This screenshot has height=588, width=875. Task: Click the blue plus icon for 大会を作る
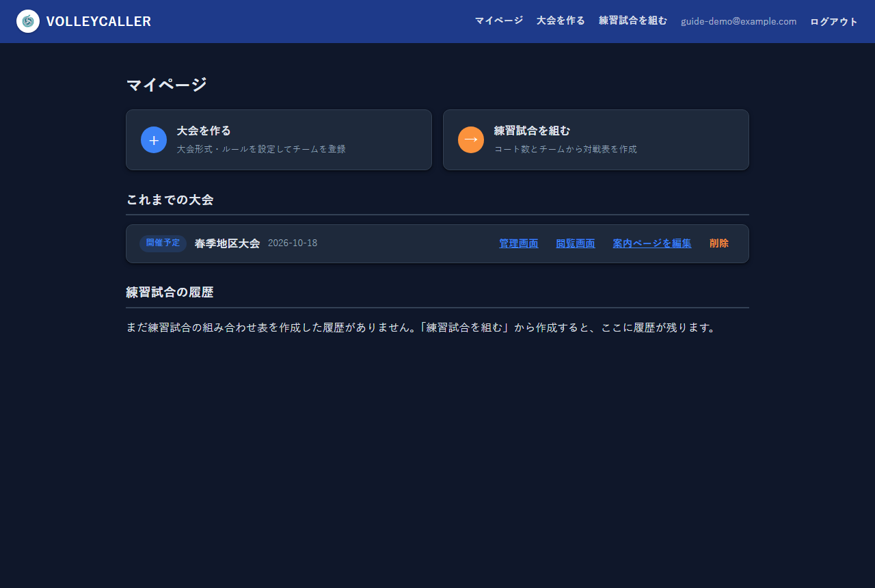coord(154,140)
